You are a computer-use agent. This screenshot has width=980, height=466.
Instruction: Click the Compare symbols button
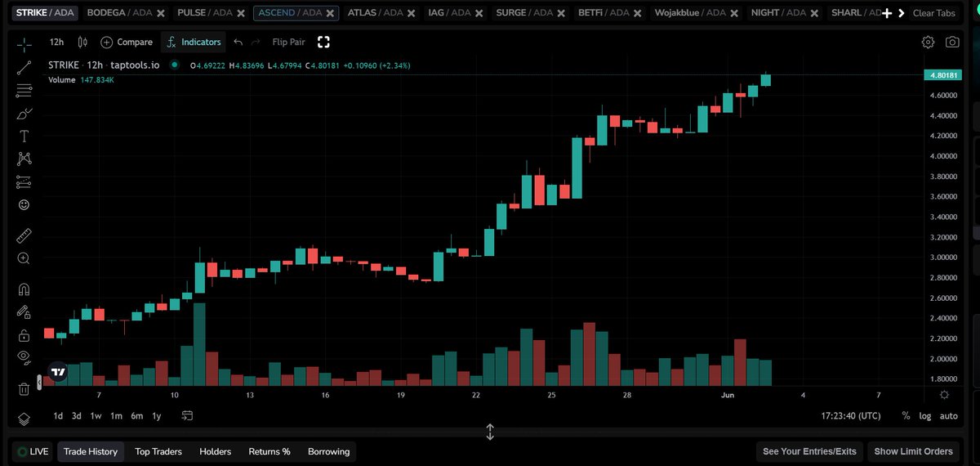127,42
